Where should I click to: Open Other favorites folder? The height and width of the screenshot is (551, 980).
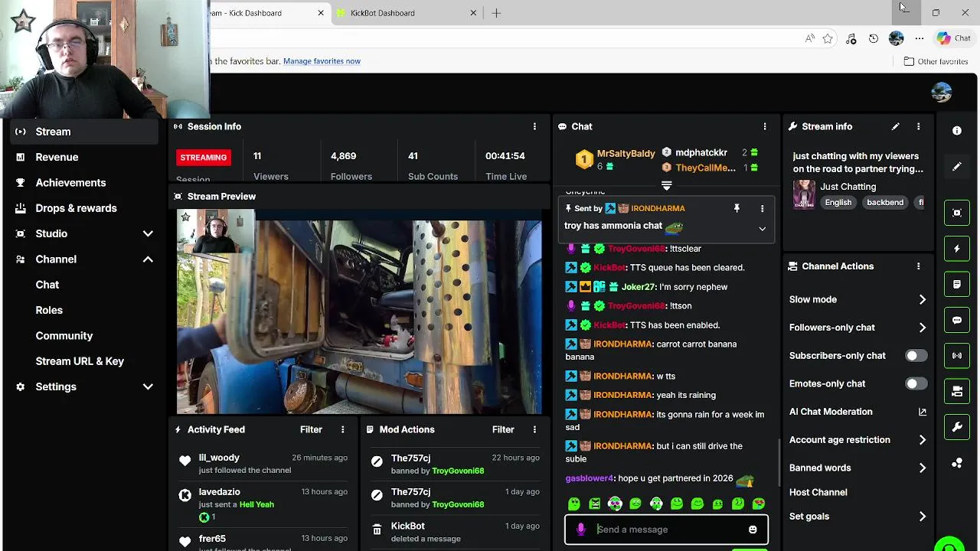936,61
